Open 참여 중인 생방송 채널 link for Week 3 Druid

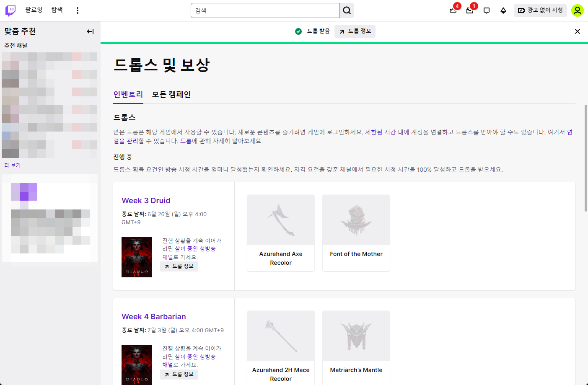pyautogui.click(x=189, y=253)
